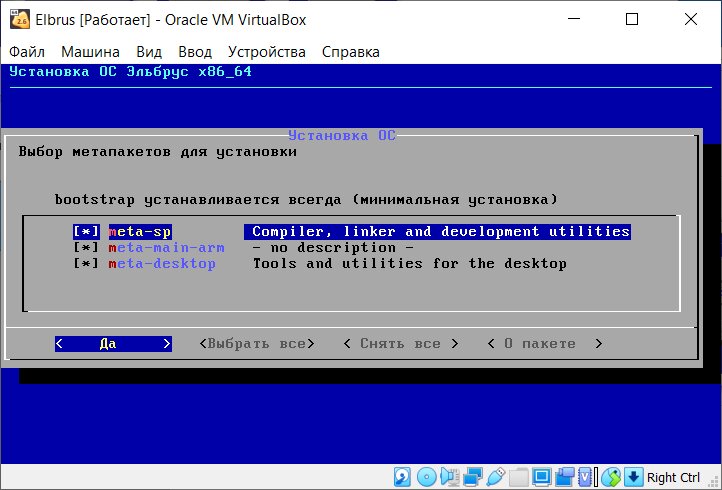Click the 'Установка ОС Эльбрус x86_64' header text
The width and height of the screenshot is (722, 490).
pos(130,72)
